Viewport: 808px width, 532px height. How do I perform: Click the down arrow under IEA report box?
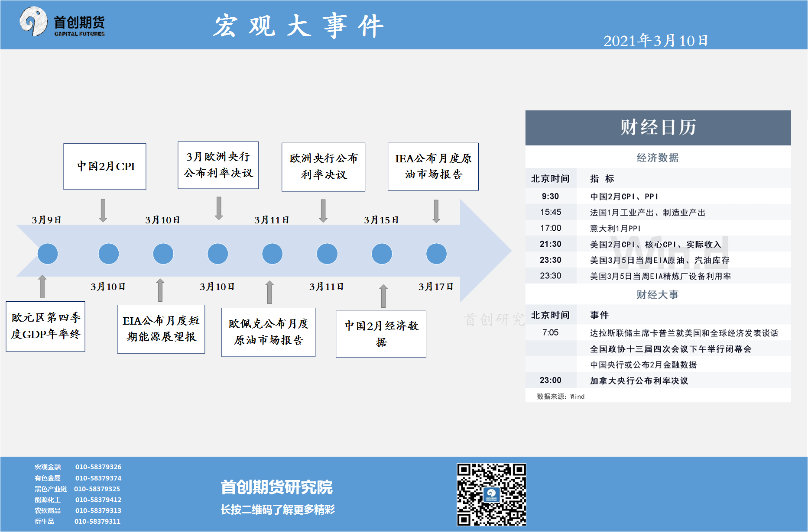tap(436, 211)
